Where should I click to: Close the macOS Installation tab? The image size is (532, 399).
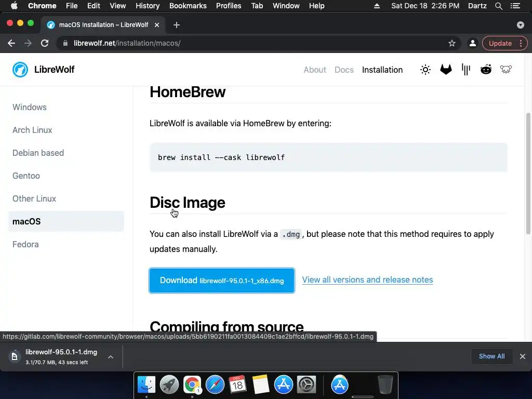pos(157,25)
